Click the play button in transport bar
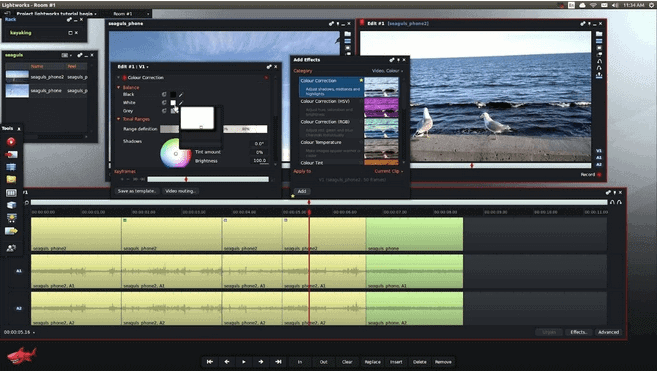The width and height of the screenshot is (657, 373). (244, 362)
